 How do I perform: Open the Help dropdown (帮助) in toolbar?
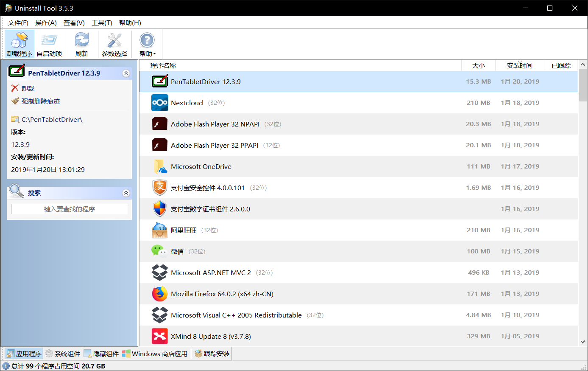(x=147, y=44)
